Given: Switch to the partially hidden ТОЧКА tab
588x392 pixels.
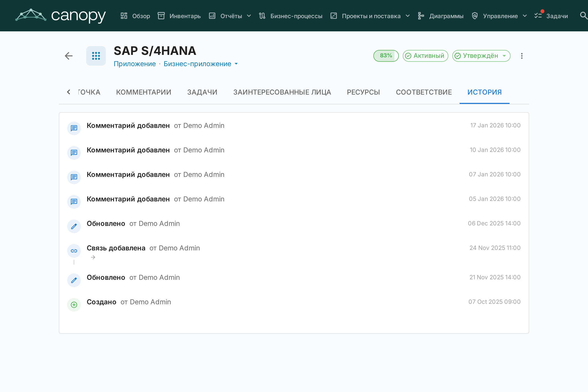Looking at the screenshot, I should point(89,92).
